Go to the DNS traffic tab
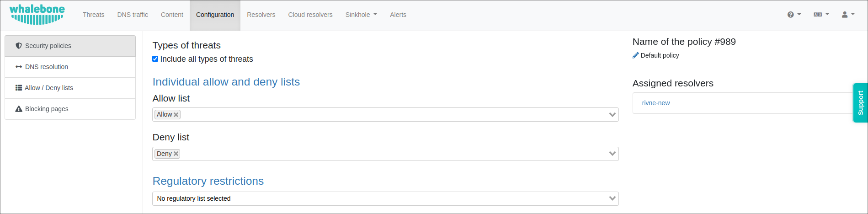Image resolution: width=868 pixels, height=214 pixels. [133, 15]
